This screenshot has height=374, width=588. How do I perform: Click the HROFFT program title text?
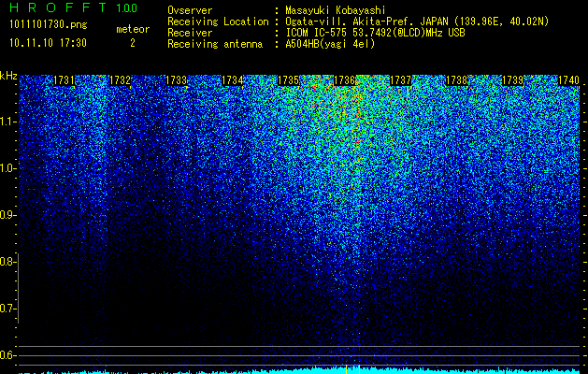coord(58,7)
